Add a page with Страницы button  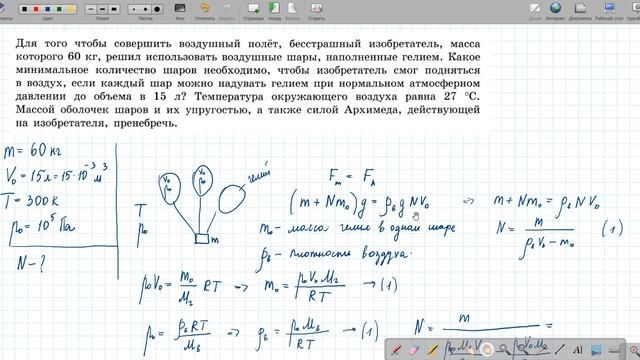pos(253,10)
